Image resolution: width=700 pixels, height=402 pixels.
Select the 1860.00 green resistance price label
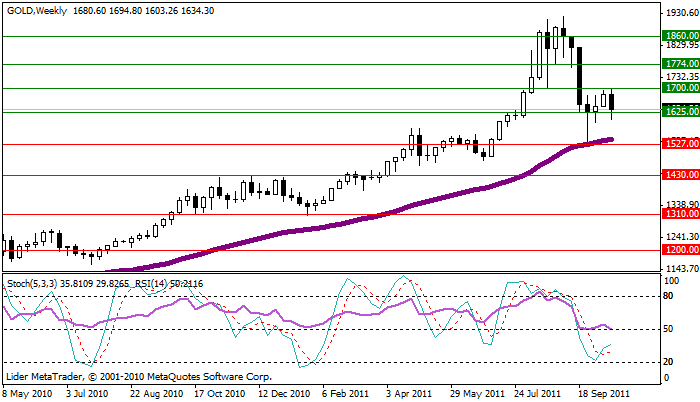680,35
